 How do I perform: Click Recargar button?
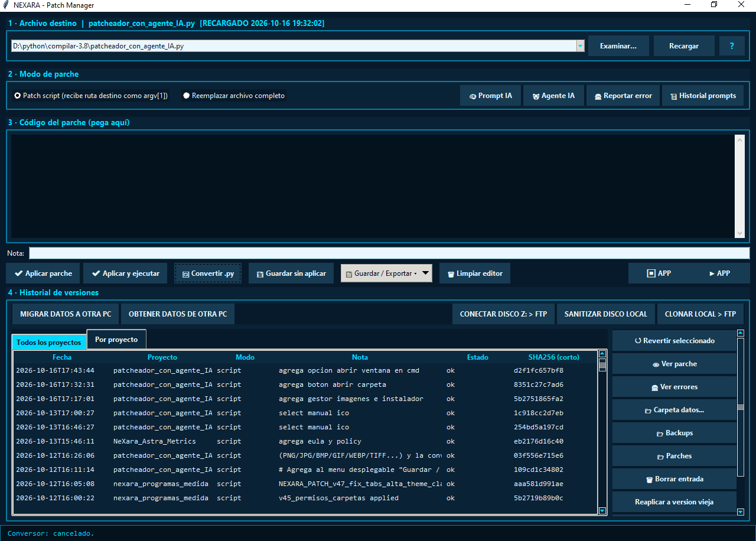[x=684, y=46]
